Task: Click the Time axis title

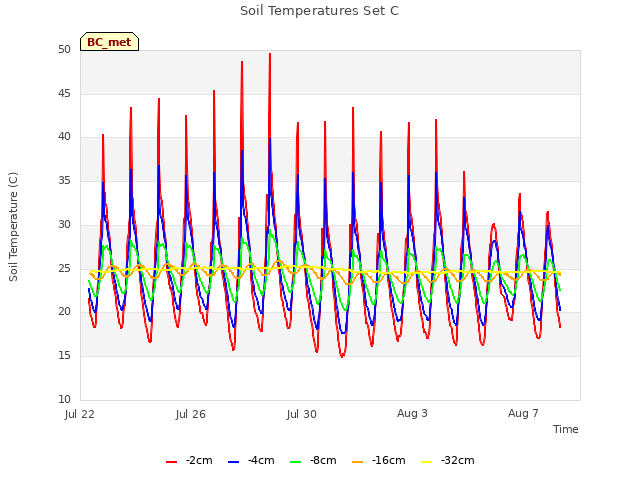Action: click(566, 429)
